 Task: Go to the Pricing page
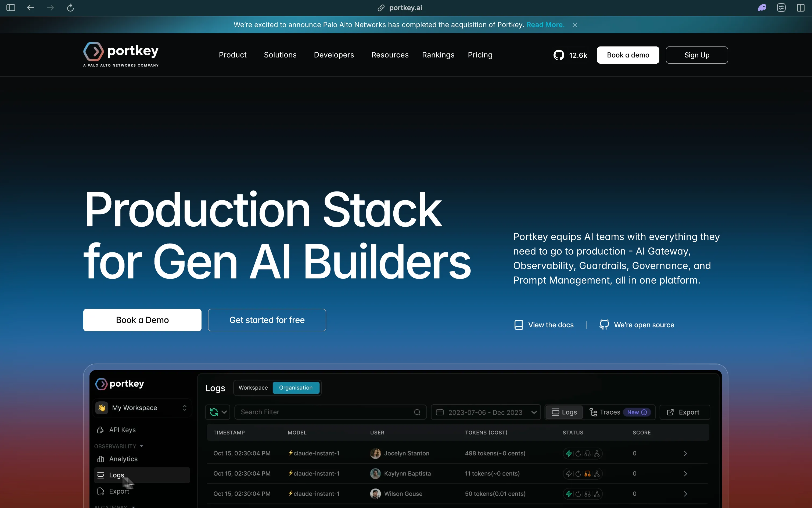tap(480, 55)
